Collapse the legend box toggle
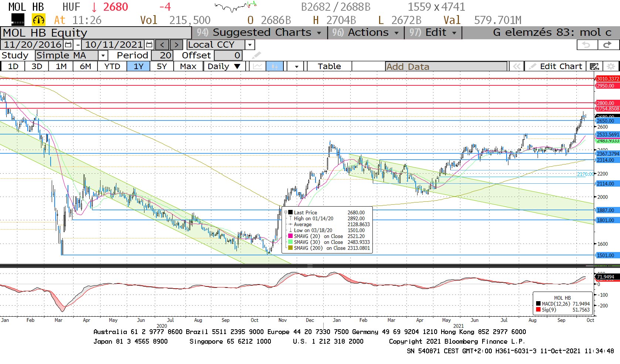The width and height of the screenshot is (620, 364). coord(286,212)
